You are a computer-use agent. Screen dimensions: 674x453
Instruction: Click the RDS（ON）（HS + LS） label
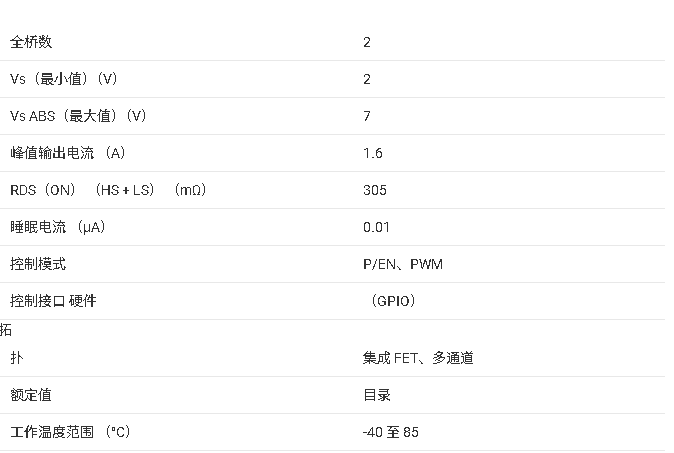point(82,190)
